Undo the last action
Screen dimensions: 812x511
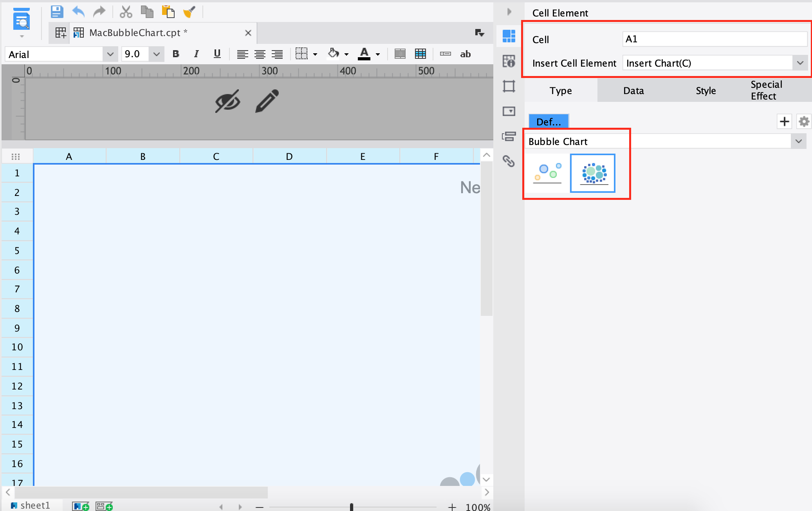point(78,12)
